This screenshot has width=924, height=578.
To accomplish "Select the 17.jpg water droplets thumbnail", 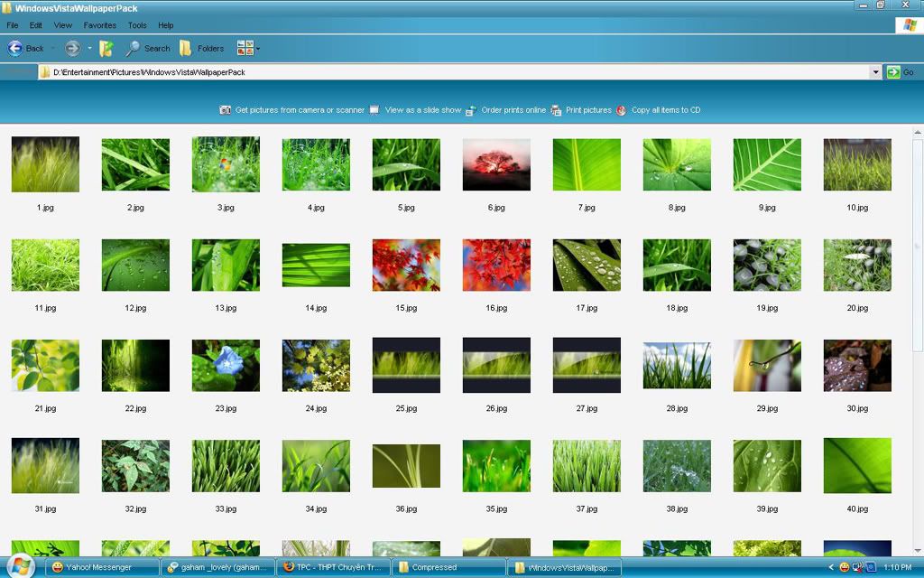I will 587,265.
